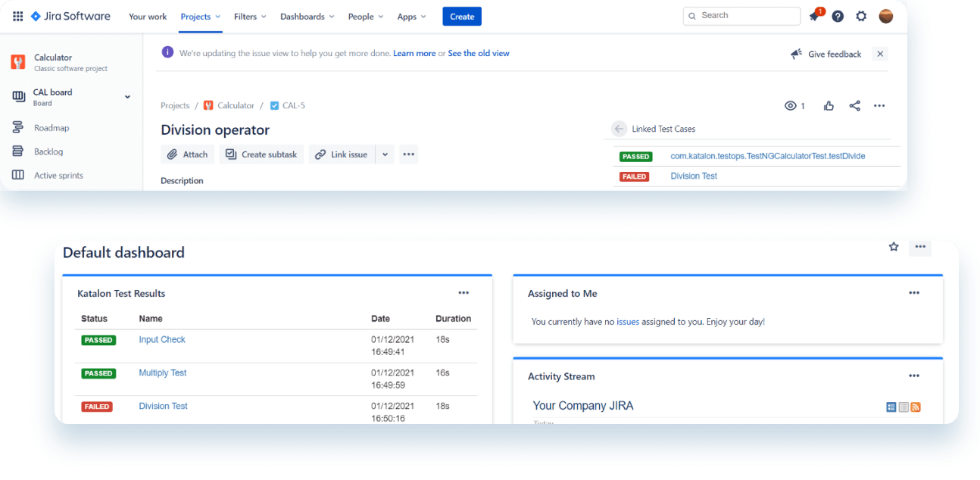The width and height of the screenshot is (980, 480).
Task: Open the Jira app switcher grid
Action: click(x=18, y=16)
